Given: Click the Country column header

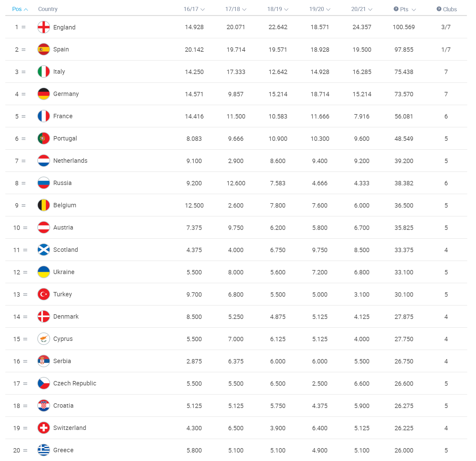Looking at the screenshot, I should point(48,9).
